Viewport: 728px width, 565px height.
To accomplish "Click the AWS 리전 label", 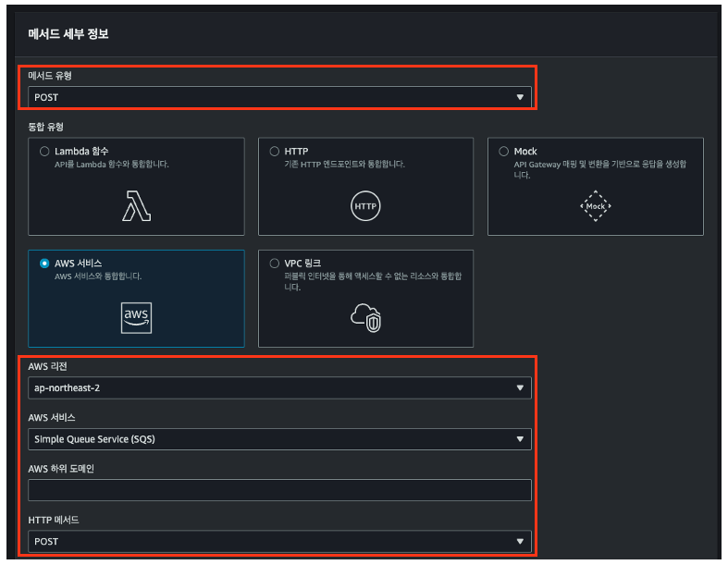I will (x=47, y=366).
